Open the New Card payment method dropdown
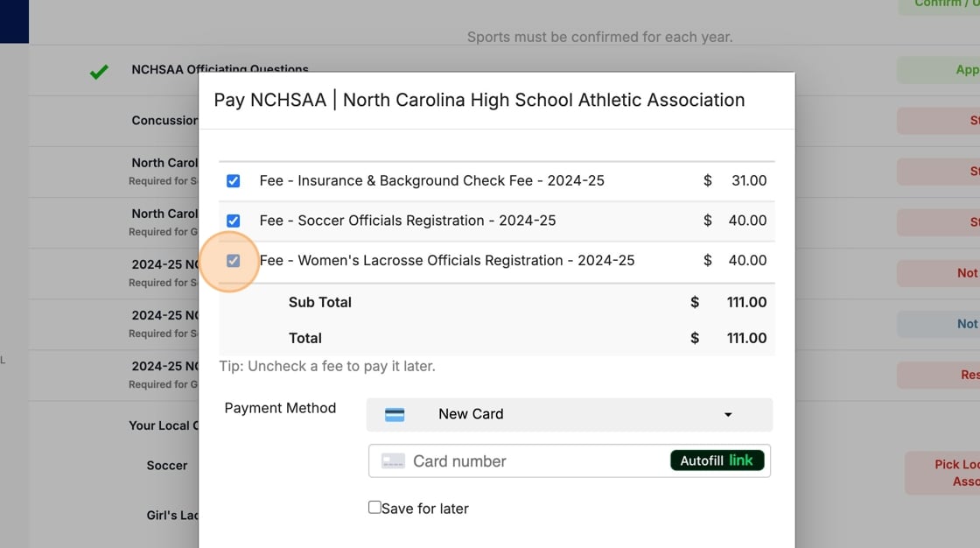The image size is (980, 548). [569, 414]
